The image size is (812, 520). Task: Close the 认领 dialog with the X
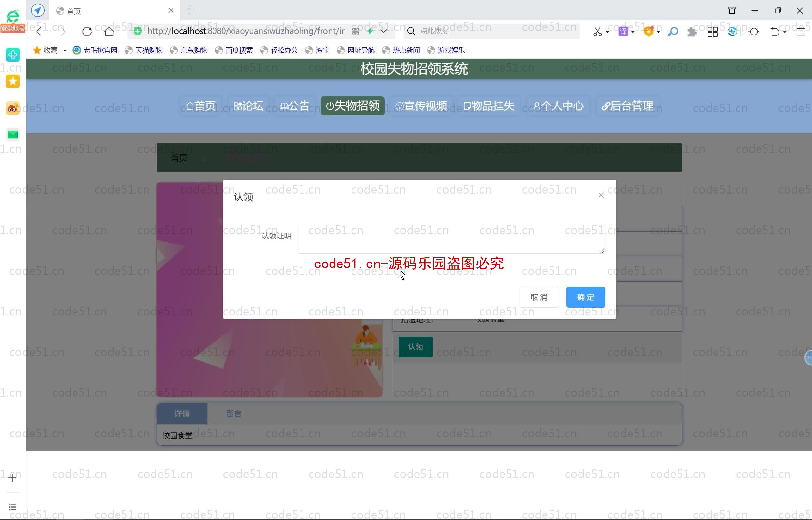[601, 195]
